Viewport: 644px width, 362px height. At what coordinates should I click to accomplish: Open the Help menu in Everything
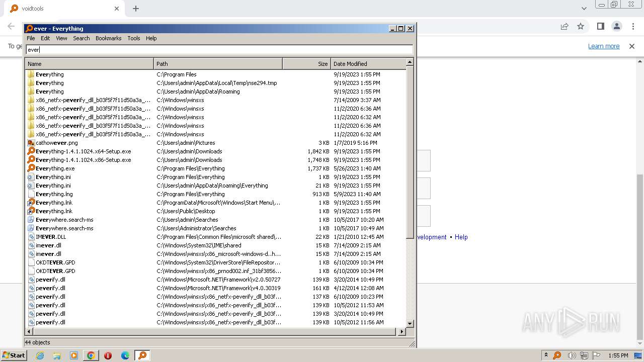click(151, 38)
